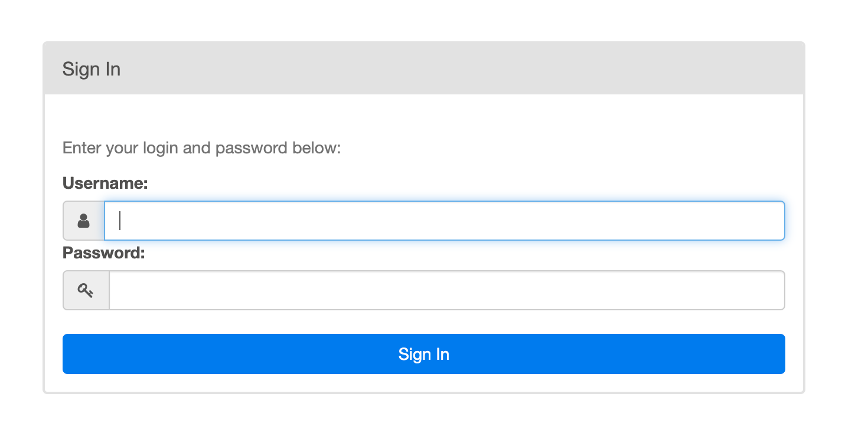868x446 pixels.
Task: Focus the Username input field
Action: 444,221
